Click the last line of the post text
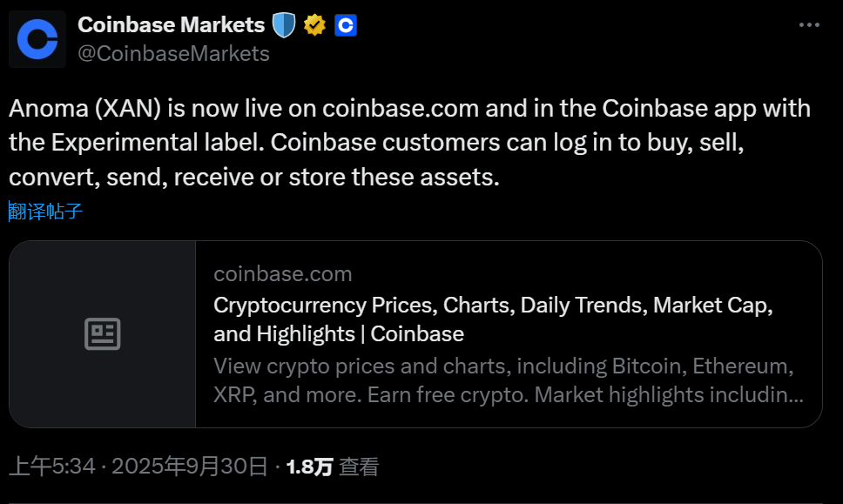Screen dimensions: 843x504 coord(253,177)
